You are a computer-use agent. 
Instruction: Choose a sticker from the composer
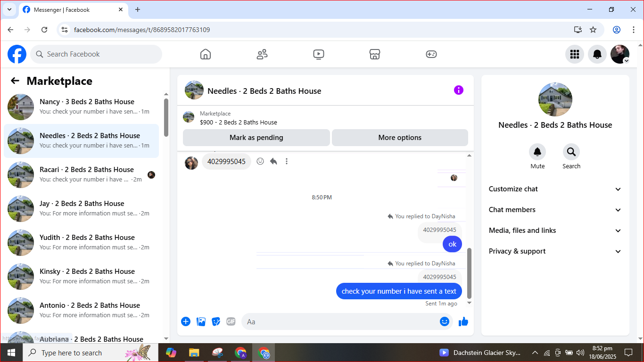tap(216, 321)
